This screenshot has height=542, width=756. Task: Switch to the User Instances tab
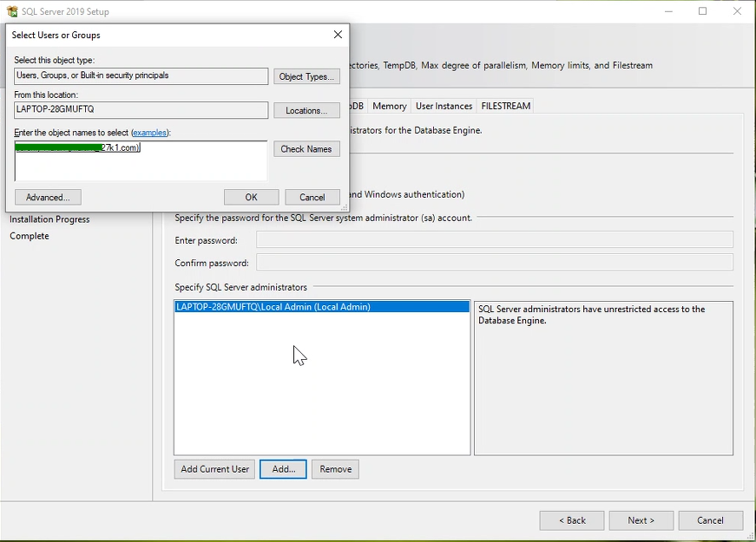(x=444, y=106)
